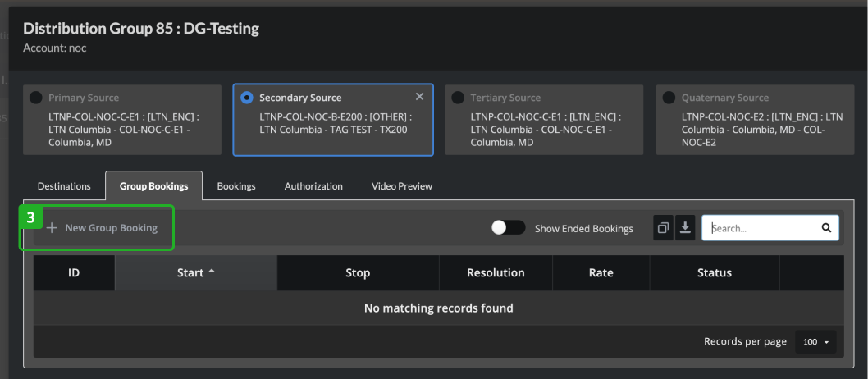
Task: Sort by the Rate column header
Action: coord(601,273)
